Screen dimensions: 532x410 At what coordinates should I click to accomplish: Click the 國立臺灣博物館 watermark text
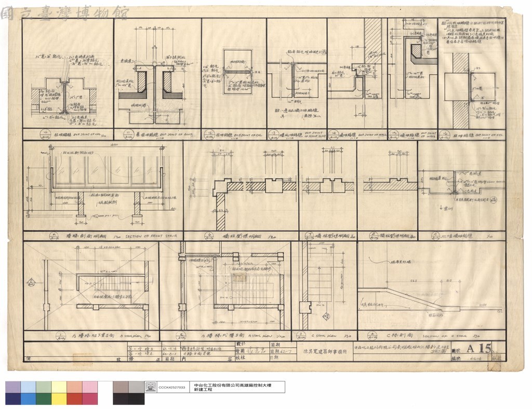(64, 13)
